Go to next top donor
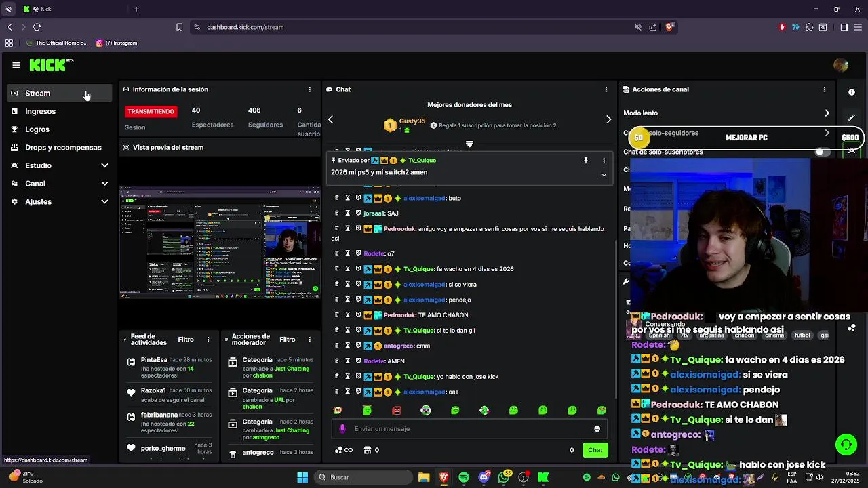This screenshot has width=868, height=488. (608, 119)
